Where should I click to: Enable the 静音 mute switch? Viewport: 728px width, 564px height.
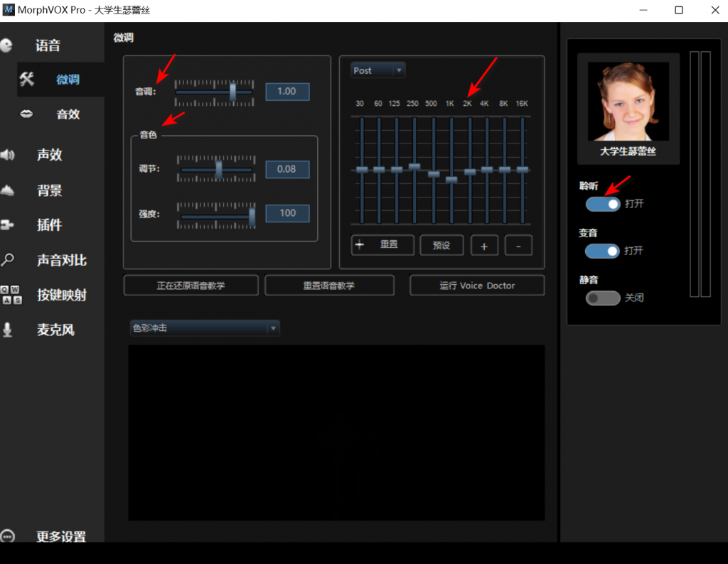[x=603, y=298]
